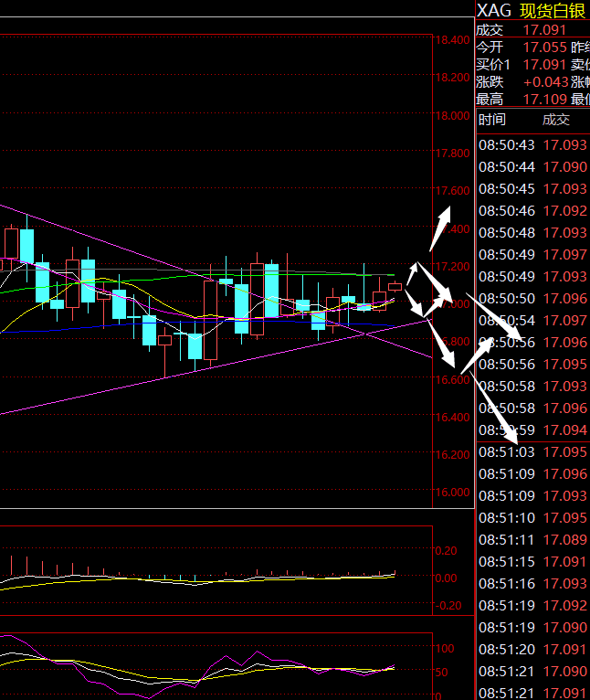Select tick row 08:50:58 priced 17.093
This screenshot has width=590, height=700.
pyautogui.click(x=532, y=387)
